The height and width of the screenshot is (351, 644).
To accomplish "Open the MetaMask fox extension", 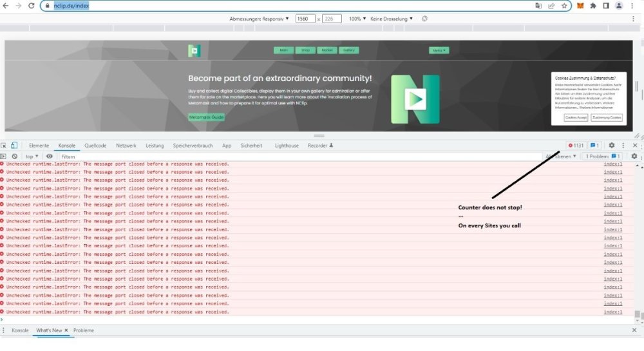I will tap(580, 6).
